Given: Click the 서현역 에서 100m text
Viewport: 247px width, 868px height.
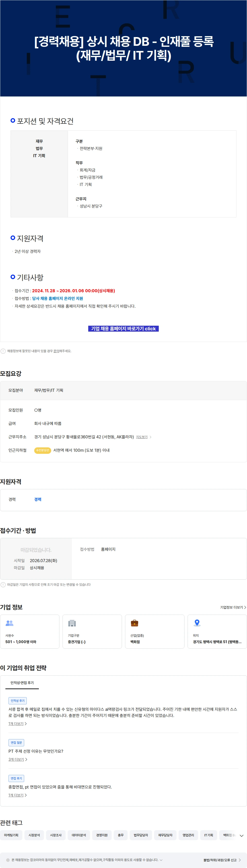Looking at the screenshot, I should [81, 450].
